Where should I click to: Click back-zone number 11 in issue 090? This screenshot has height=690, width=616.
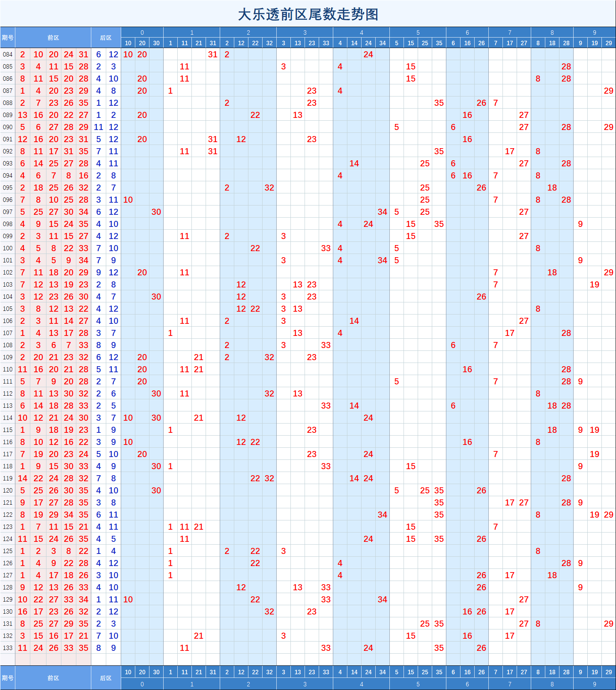[99, 127]
